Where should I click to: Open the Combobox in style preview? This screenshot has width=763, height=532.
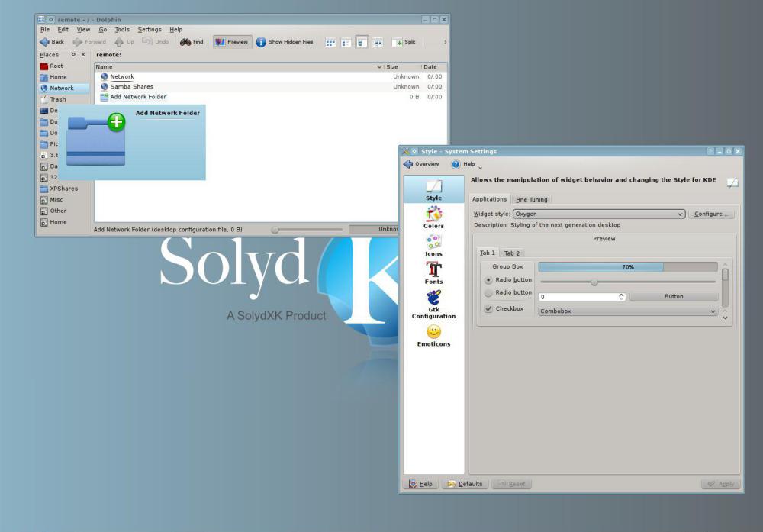628,311
